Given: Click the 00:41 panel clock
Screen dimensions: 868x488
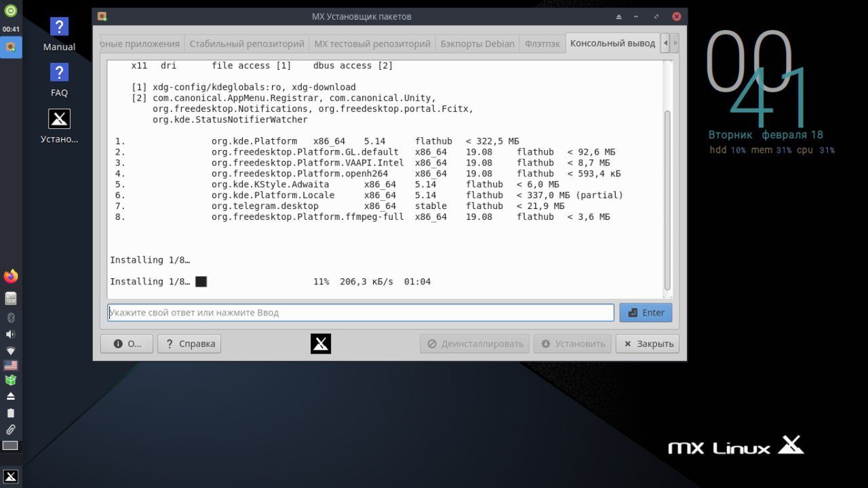Looking at the screenshot, I should click(x=11, y=29).
